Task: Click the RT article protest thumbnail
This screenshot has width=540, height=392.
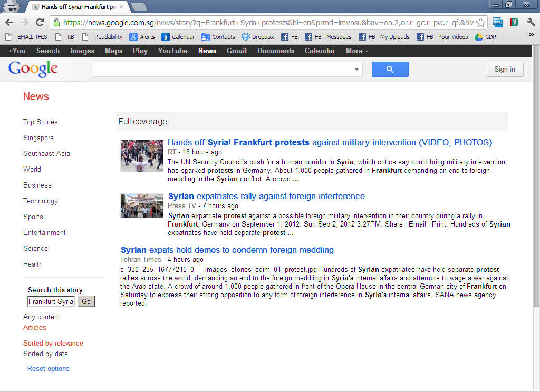Action: tap(141, 156)
